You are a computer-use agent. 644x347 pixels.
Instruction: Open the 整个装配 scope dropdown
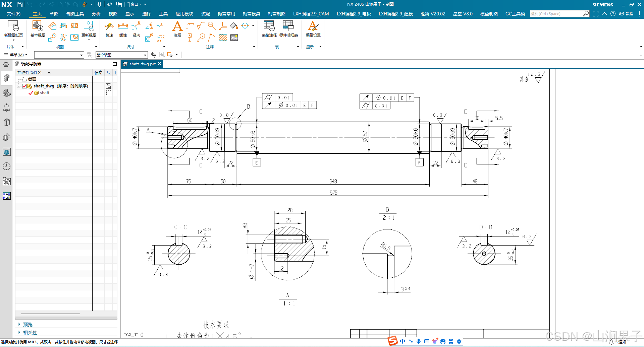click(x=121, y=55)
